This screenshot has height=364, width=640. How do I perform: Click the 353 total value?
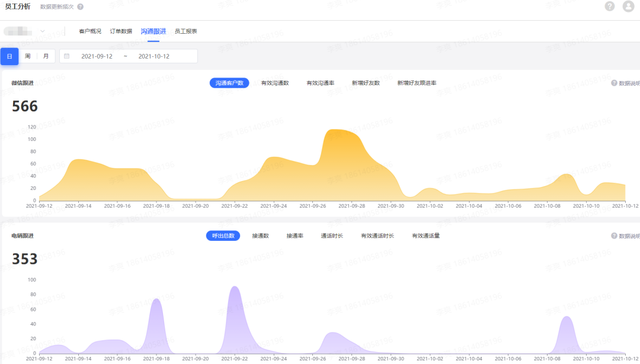point(25,259)
